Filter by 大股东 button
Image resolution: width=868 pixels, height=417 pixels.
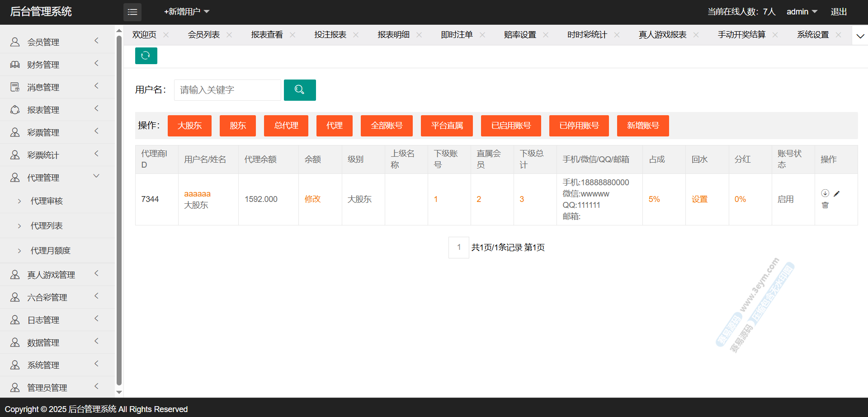189,126
